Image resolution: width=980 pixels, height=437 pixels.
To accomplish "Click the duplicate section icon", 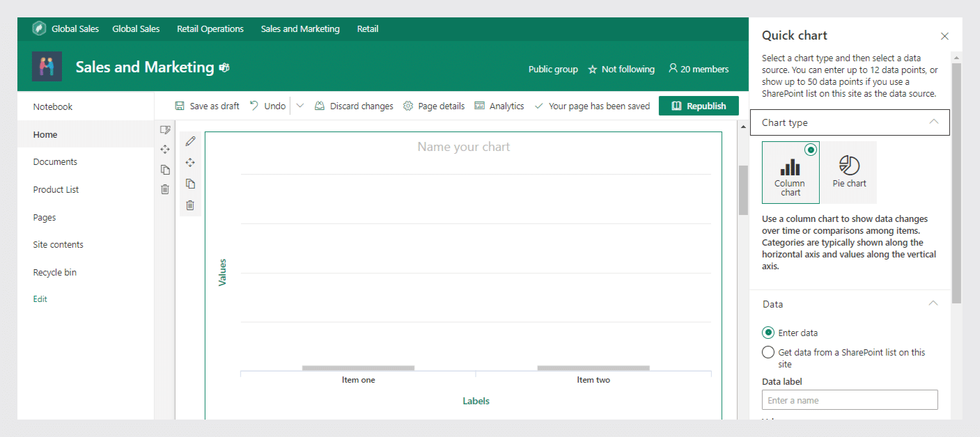I will [165, 169].
